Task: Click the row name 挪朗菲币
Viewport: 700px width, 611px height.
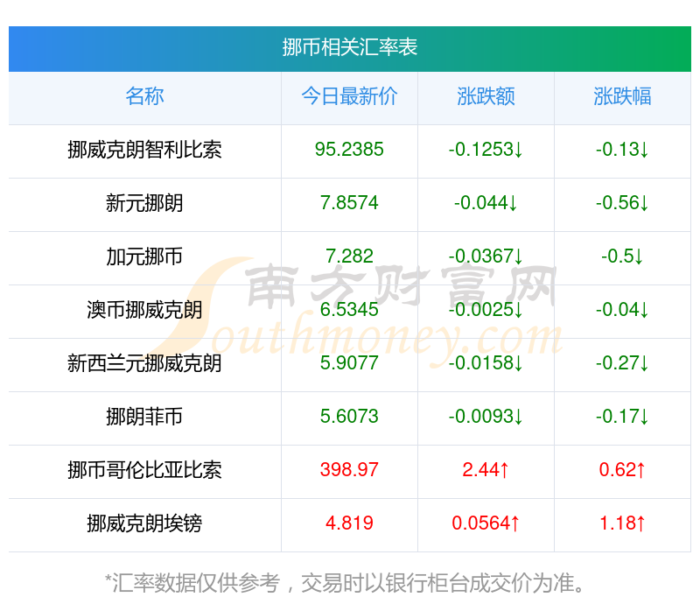Action: coord(144,417)
